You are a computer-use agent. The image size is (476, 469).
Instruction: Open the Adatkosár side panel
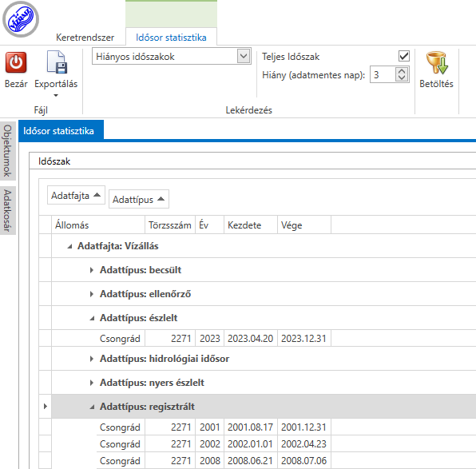pos(8,210)
